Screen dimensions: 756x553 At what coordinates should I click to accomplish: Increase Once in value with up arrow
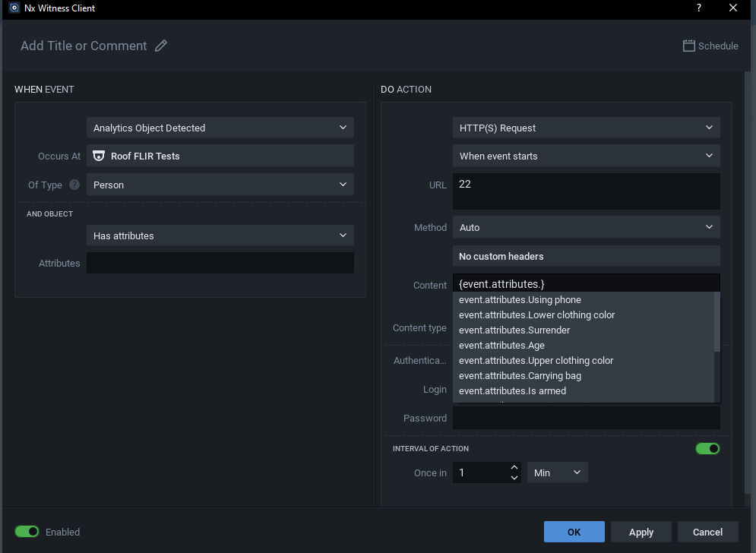(514, 467)
